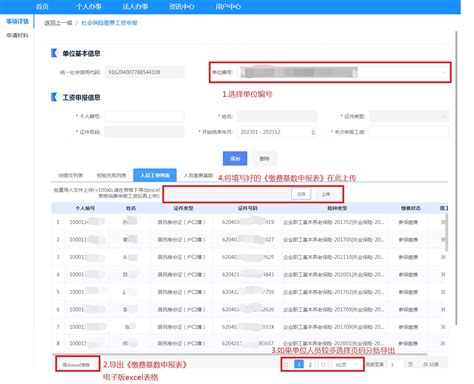The image size is (474, 384).
Task: Select table row 6 ID ending 2626
Action: (248, 309)
